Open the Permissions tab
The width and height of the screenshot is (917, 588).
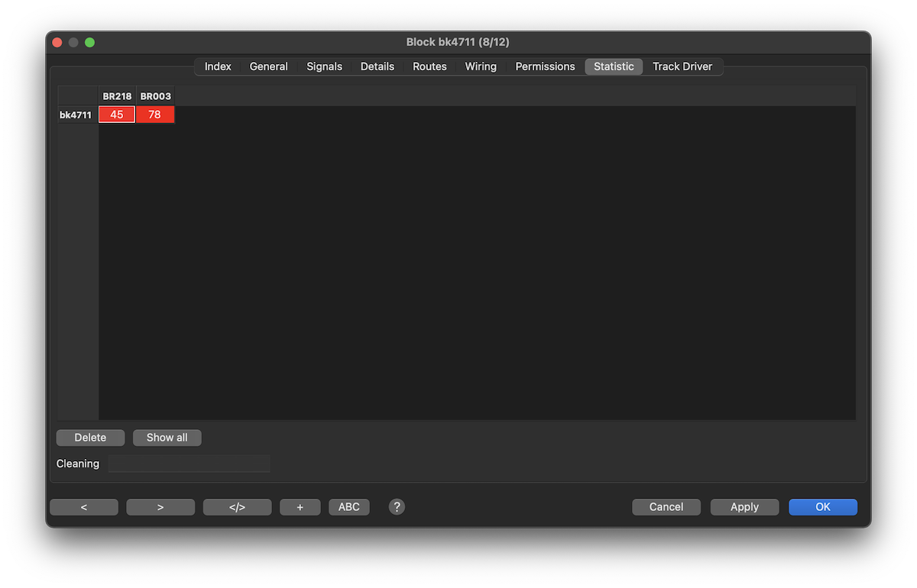(545, 66)
